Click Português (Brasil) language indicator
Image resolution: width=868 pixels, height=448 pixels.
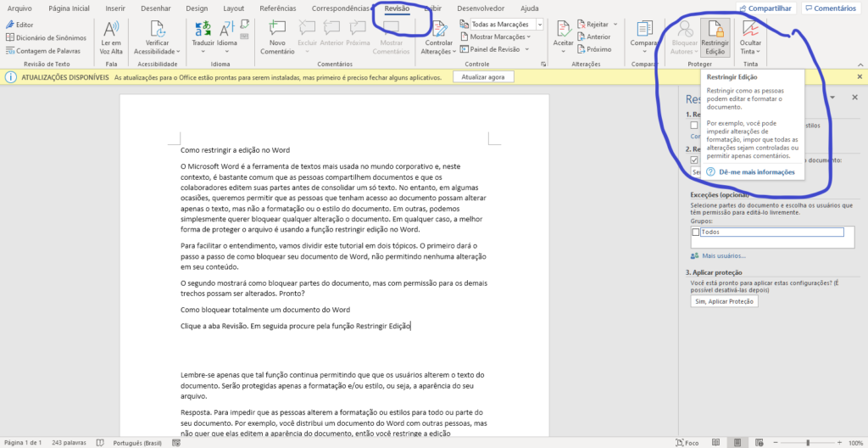(138, 443)
